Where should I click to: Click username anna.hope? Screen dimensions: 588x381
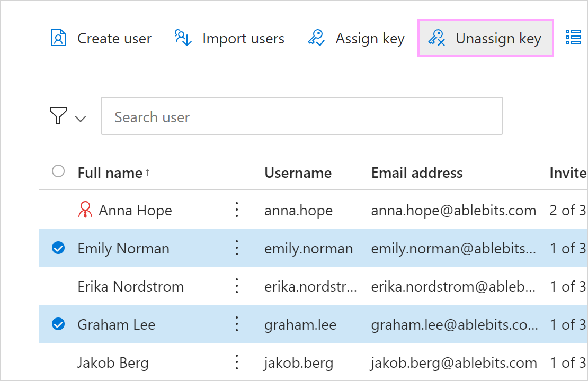coord(298,211)
